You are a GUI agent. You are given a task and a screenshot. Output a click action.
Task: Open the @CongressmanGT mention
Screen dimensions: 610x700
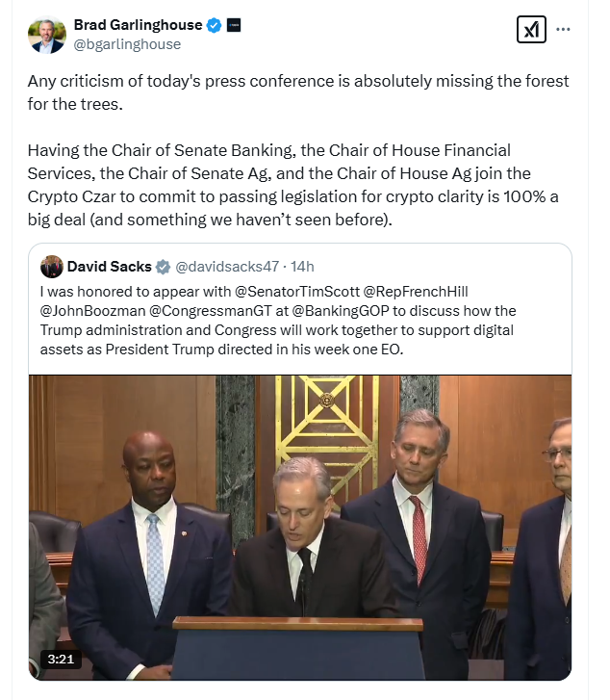click(x=211, y=311)
